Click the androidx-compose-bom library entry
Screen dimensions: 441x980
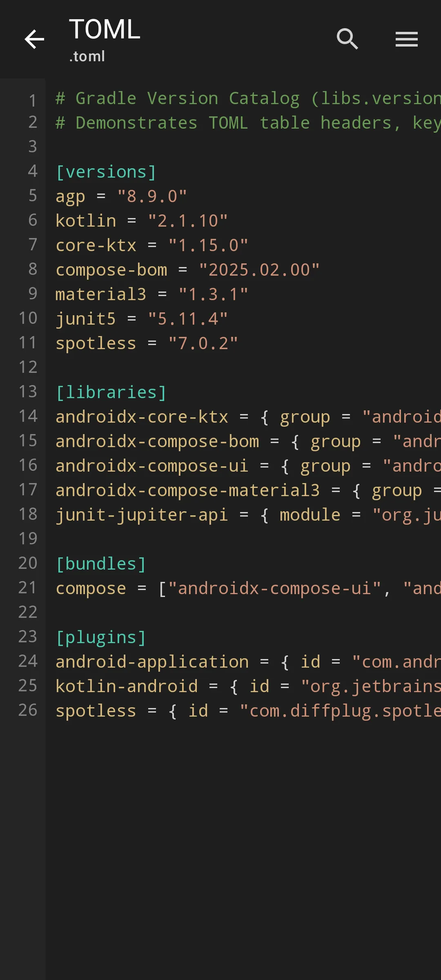pos(248,441)
